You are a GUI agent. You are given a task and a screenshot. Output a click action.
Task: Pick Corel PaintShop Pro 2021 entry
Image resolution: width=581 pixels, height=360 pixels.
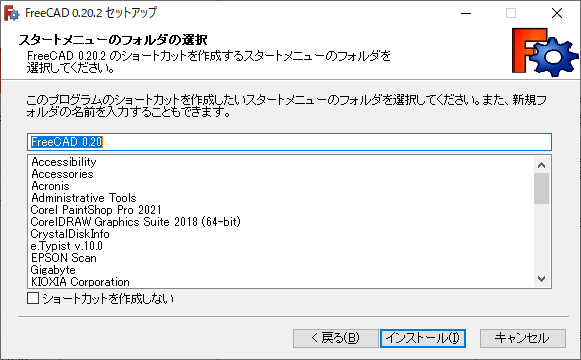point(96,210)
